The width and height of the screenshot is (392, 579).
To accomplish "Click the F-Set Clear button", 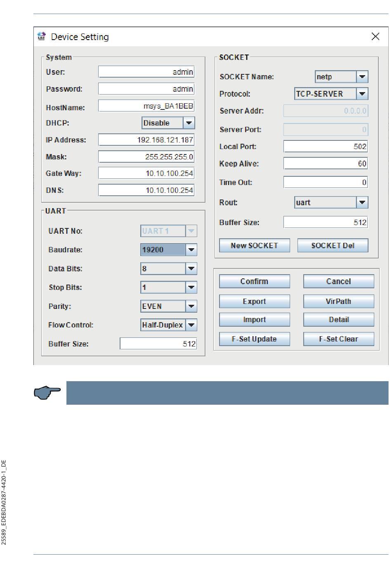I will click(x=338, y=339).
